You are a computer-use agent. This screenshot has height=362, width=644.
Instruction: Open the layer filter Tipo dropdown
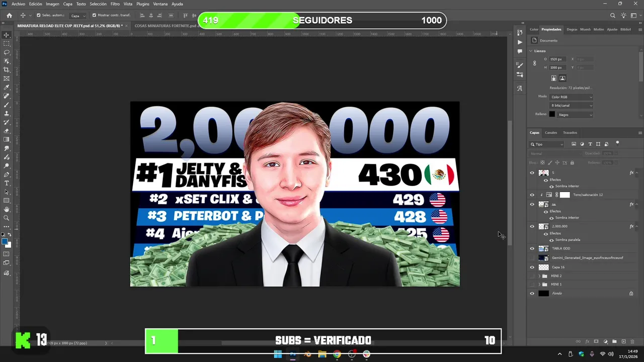(x=547, y=144)
